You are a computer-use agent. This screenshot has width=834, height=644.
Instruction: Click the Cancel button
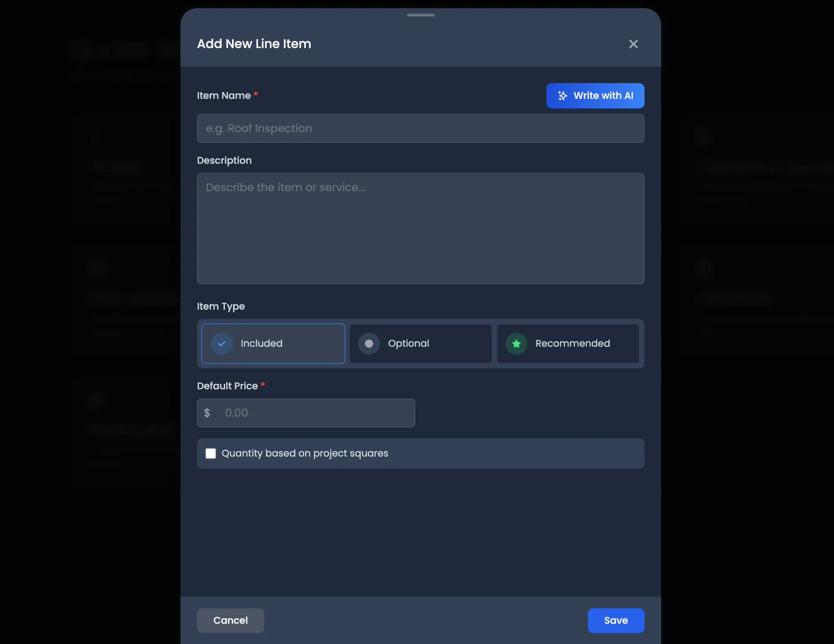(x=230, y=620)
